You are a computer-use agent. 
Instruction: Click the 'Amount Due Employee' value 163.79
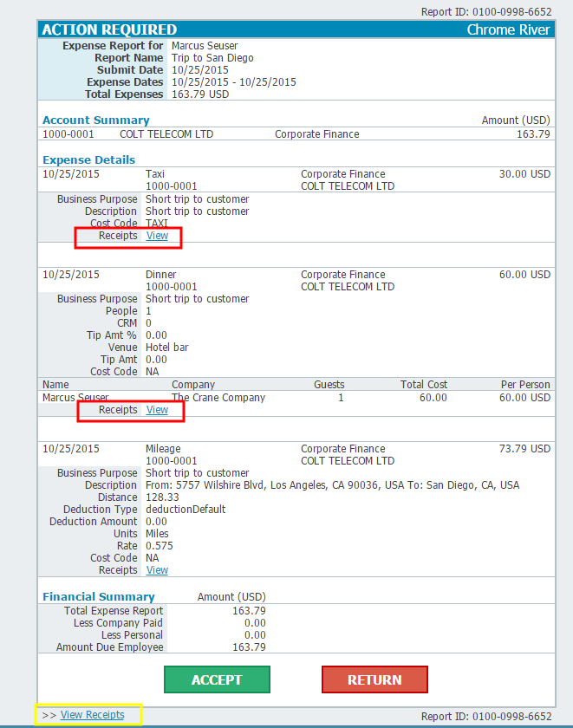coord(250,647)
